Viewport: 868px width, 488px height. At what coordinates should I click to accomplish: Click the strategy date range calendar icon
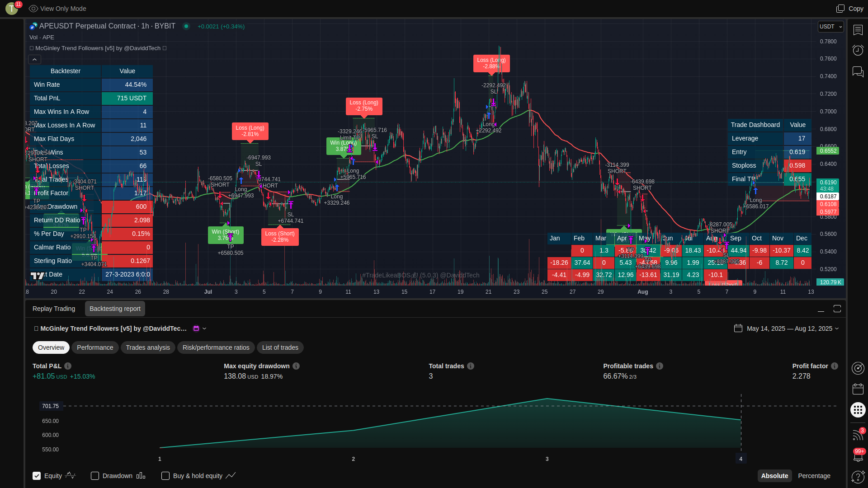click(738, 328)
